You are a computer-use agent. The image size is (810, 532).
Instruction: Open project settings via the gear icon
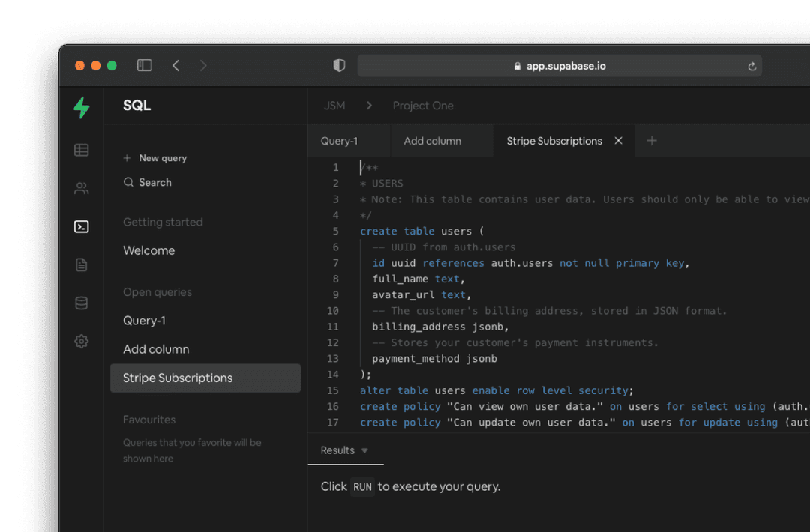tap(81, 341)
